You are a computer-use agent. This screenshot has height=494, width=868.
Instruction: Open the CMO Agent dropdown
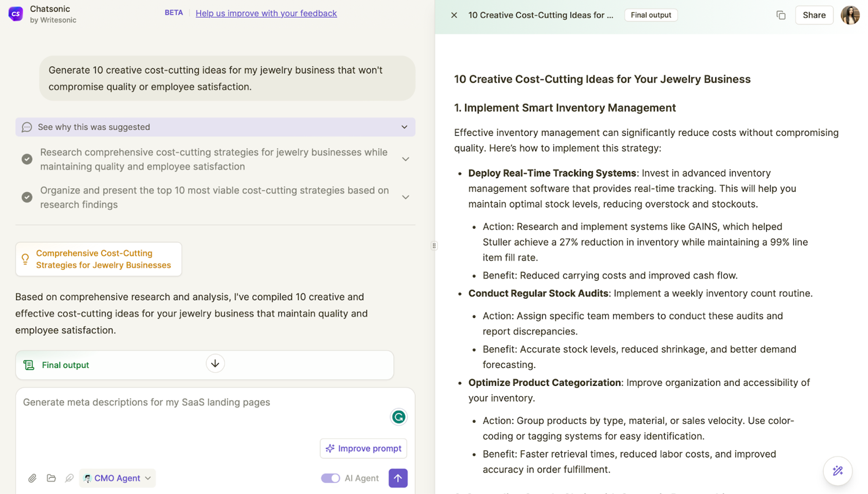[118, 478]
